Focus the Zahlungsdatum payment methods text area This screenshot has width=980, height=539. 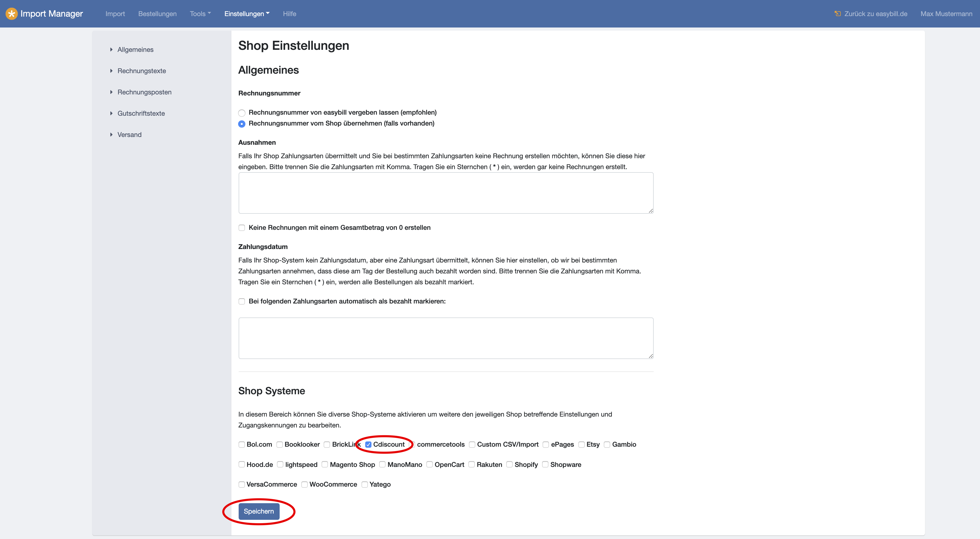coord(446,338)
